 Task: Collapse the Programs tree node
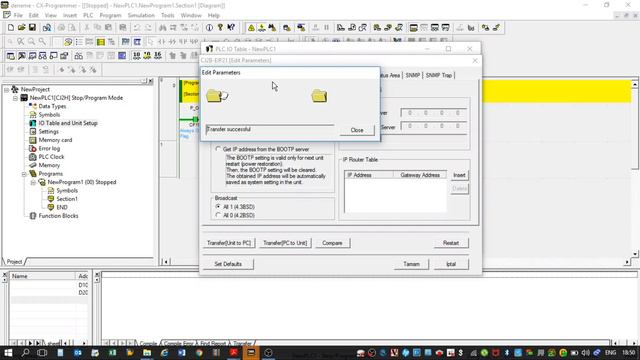click(24, 174)
